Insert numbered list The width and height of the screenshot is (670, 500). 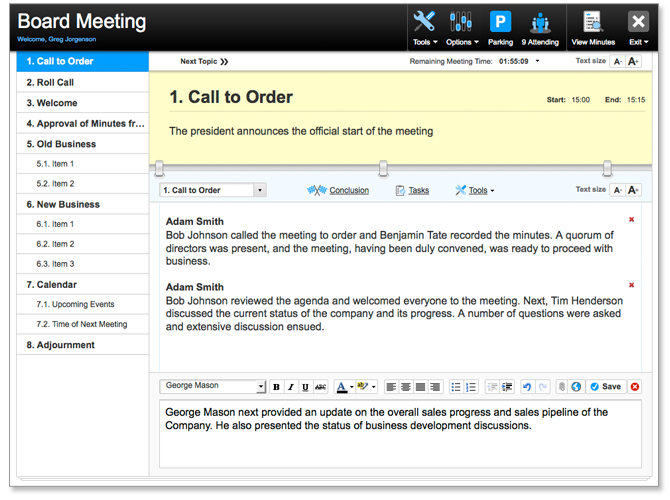470,387
